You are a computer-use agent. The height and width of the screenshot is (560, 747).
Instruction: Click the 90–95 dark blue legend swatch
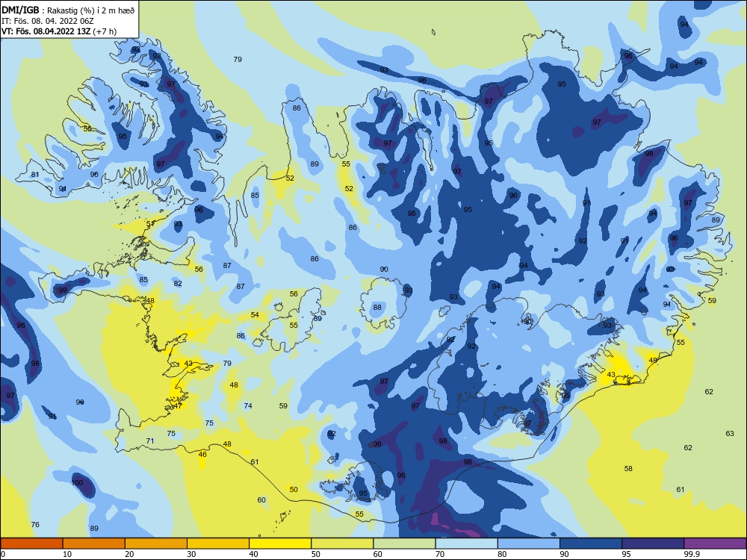pos(591,544)
